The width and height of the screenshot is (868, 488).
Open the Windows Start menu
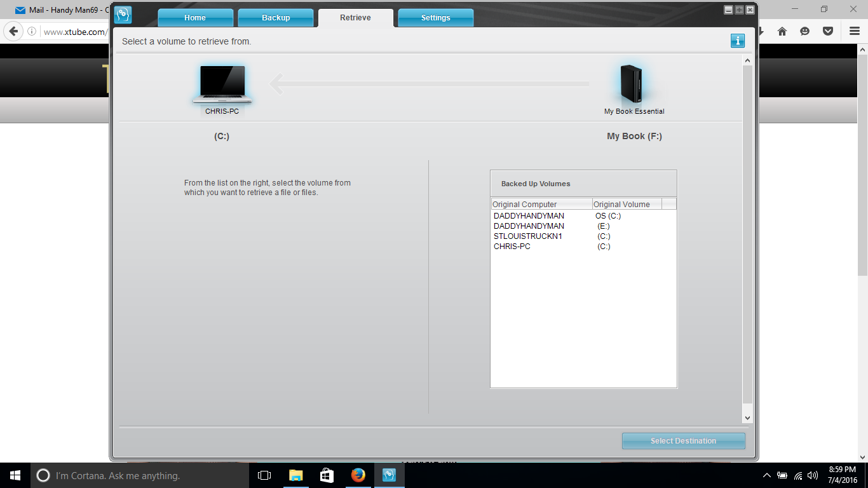click(15, 475)
